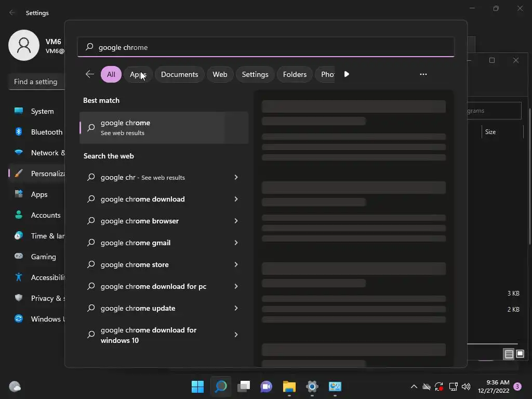532x399 pixels.
Task: Expand google chrome store arrow
Action: 236,264
